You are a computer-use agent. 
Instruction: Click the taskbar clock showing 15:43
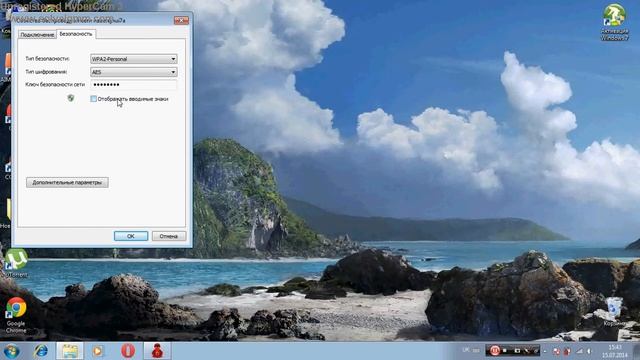click(x=614, y=351)
